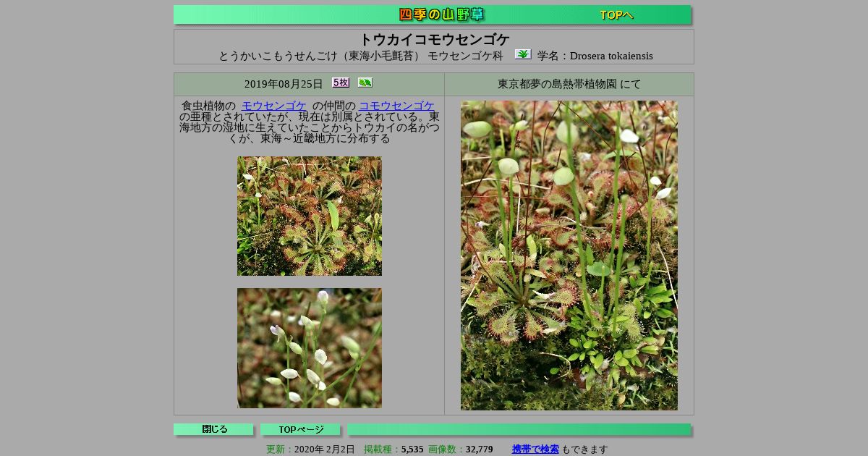868x456 pixels.
Task: Select the title トウカイコモウセンゴケ
Action: coord(434,40)
